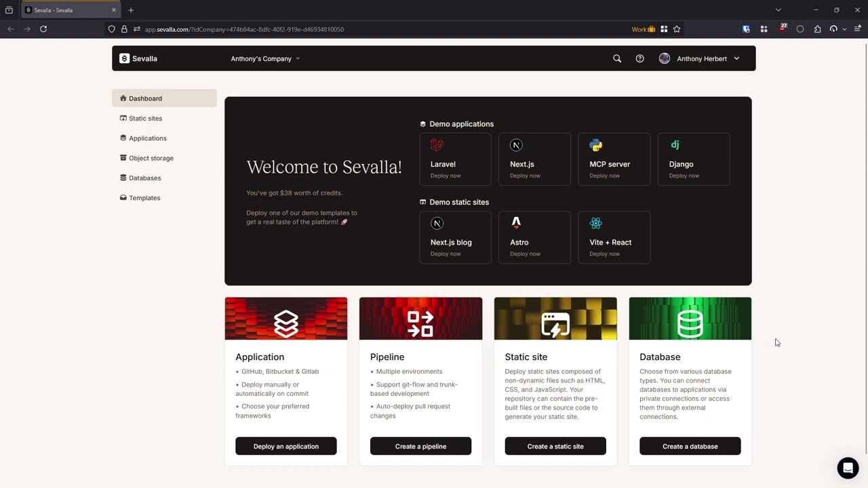Click the Database card cylinder banner
Viewport: 868px width, 488px height.
click(x=690, y=319)
